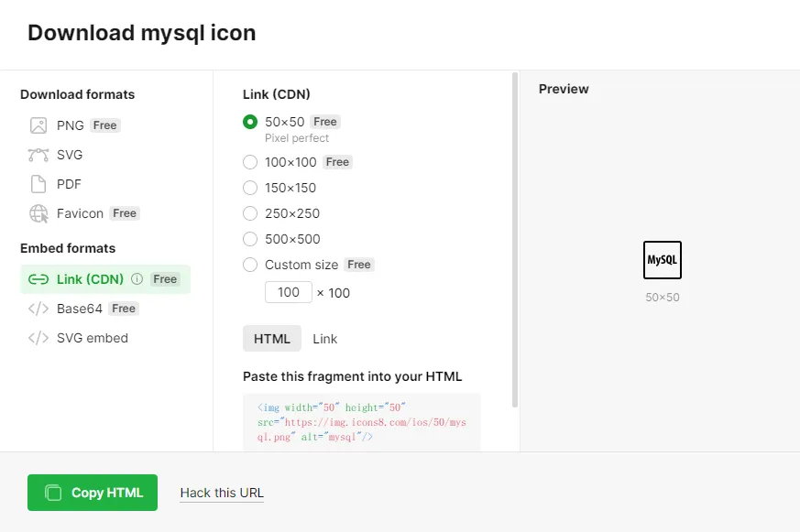Switch to the HTML tab
Viewport: 800px width, 532px height.
tap(272, 339)
